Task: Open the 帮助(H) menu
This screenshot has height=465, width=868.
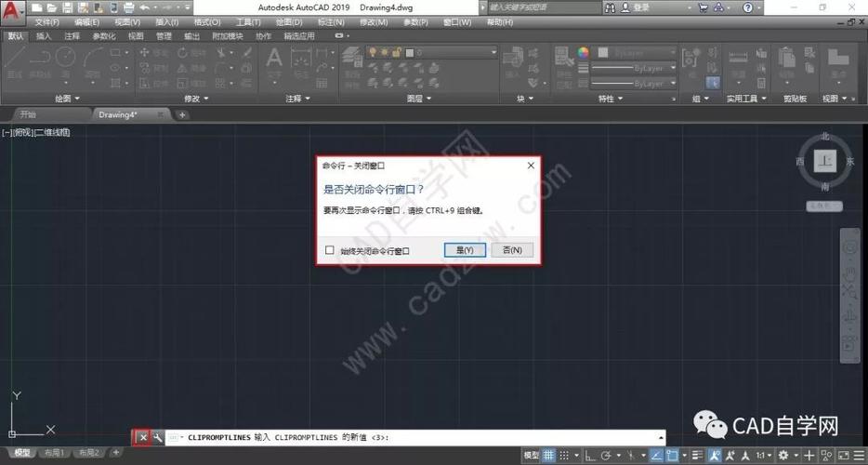Action: click(499, 22)
